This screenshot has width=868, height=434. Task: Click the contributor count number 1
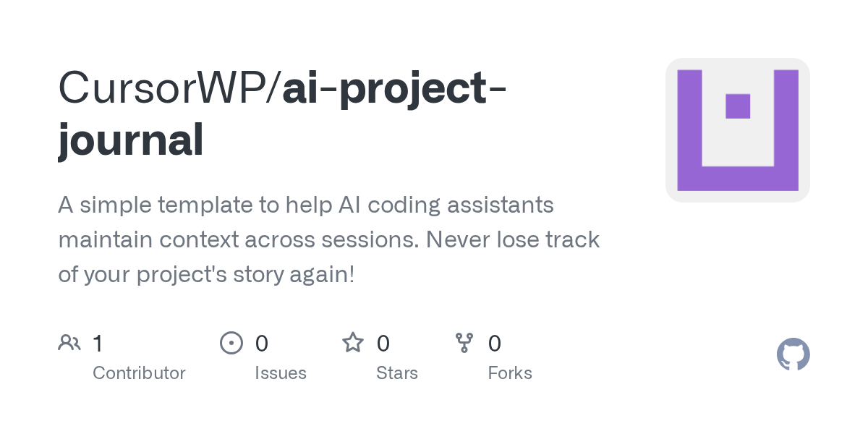[x=98, y=344]
